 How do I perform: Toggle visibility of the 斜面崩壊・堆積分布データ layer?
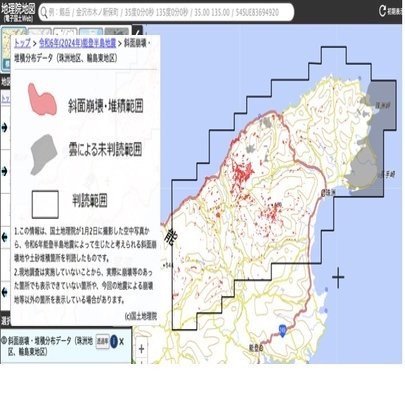(4, 341)
